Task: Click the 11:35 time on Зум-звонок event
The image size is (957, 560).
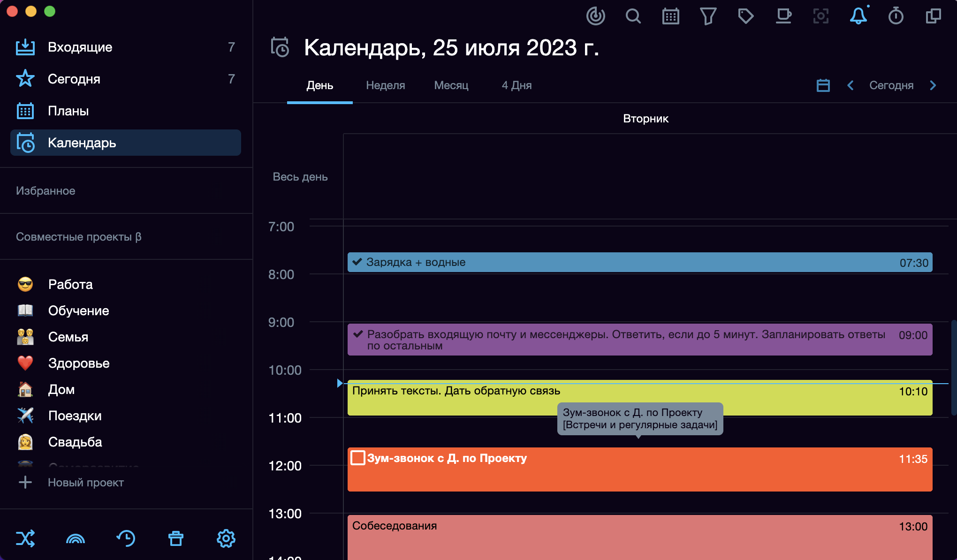Action: [x=913, y=459]
